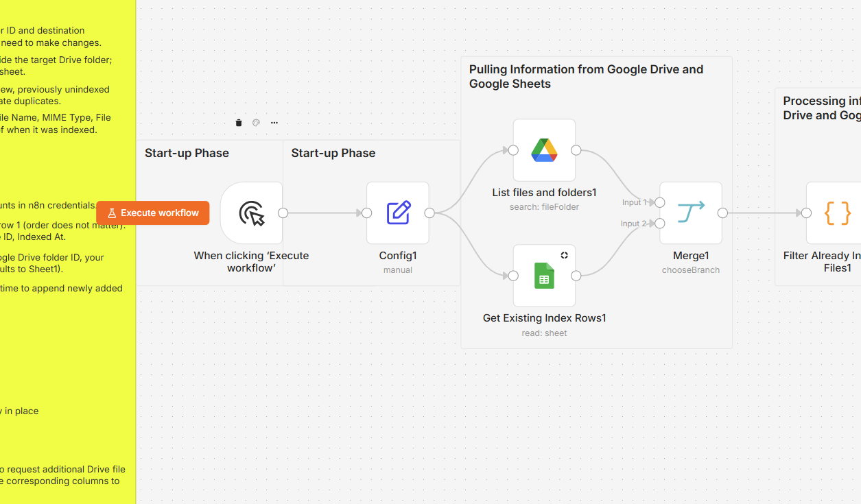The image size is (861, 504).
Task: Click the 'chooseBranch' subtitle
Action: 691,270
